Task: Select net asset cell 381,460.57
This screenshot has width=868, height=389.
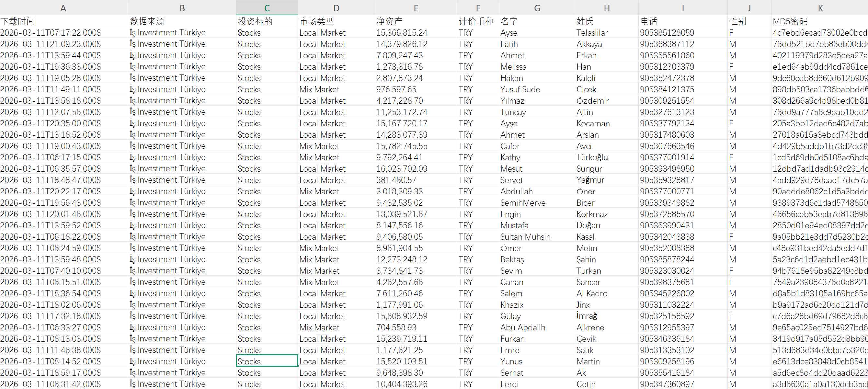Action: [416, 180]
